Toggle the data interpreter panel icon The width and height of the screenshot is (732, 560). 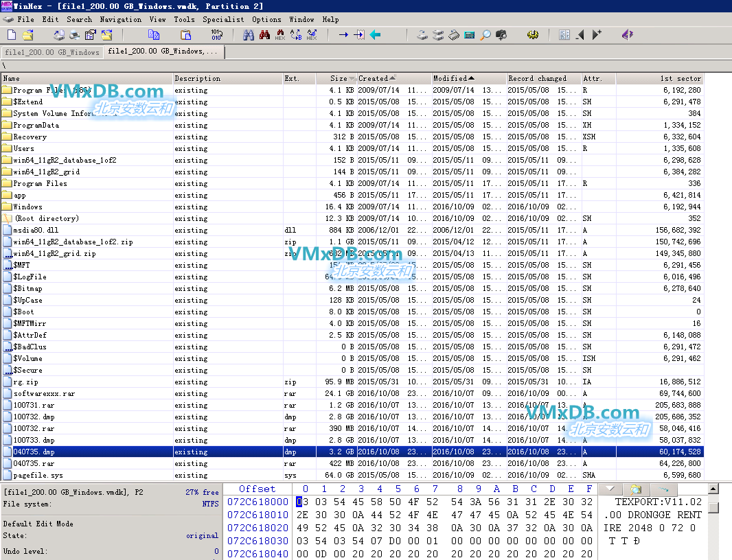click(564, 34)
